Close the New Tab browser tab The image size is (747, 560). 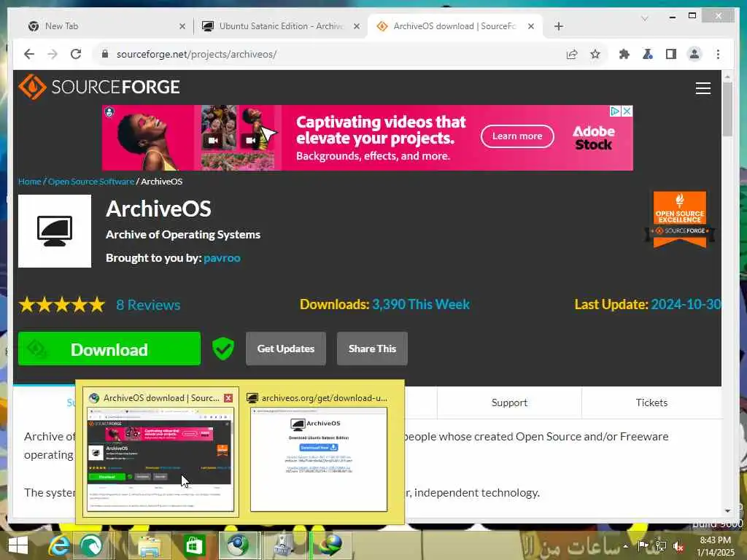click(182, 27)
